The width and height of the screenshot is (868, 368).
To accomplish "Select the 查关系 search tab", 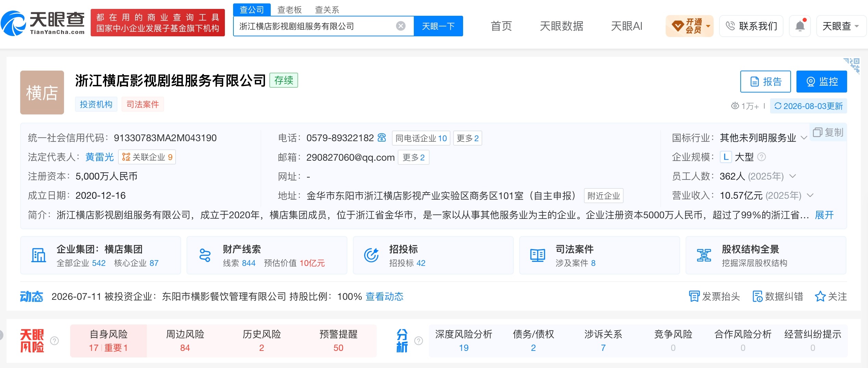I will tap(327, 10).
